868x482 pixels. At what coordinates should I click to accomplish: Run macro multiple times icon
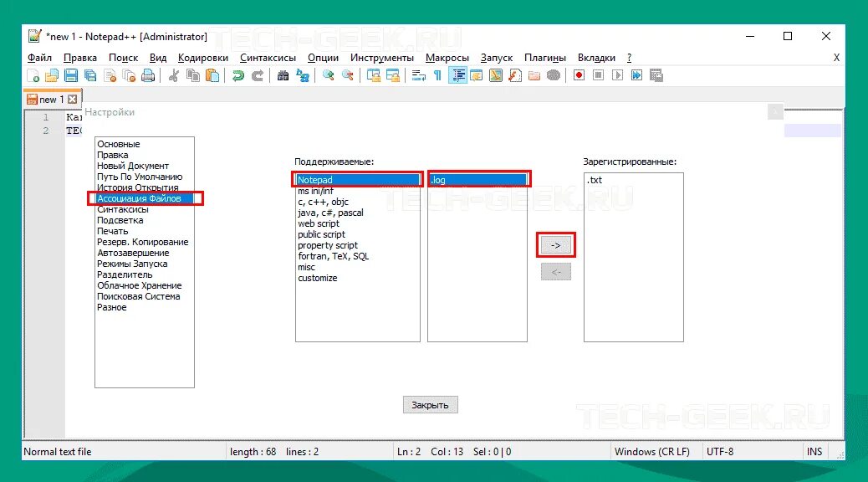[636, 75]
